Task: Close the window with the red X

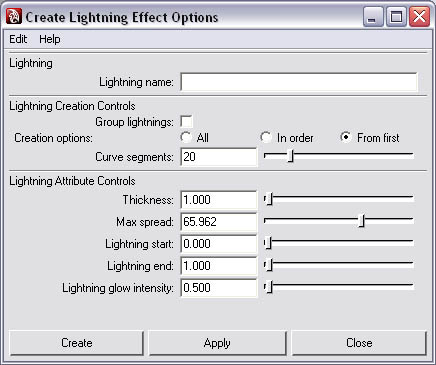Action: [x=419, y=17]
